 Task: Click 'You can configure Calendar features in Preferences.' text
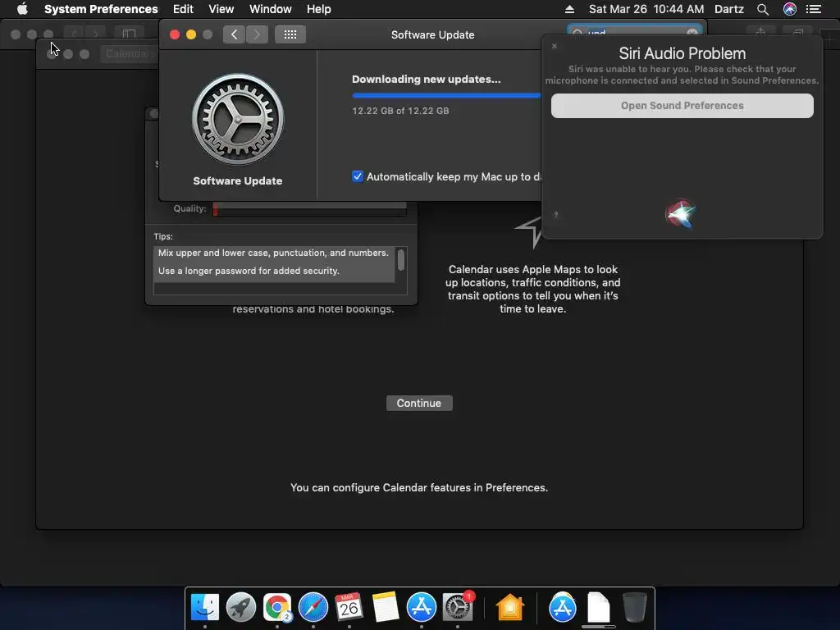point(419,487)
